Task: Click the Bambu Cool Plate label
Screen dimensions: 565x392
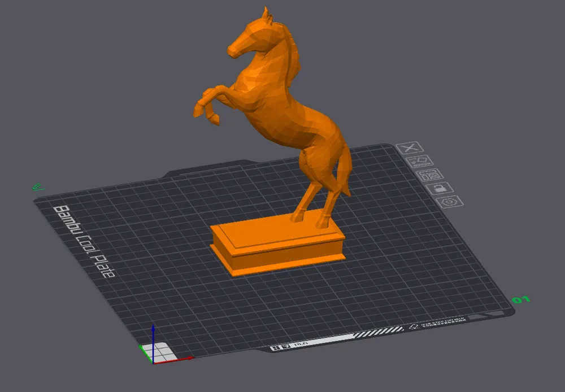Action: [84, 242]
